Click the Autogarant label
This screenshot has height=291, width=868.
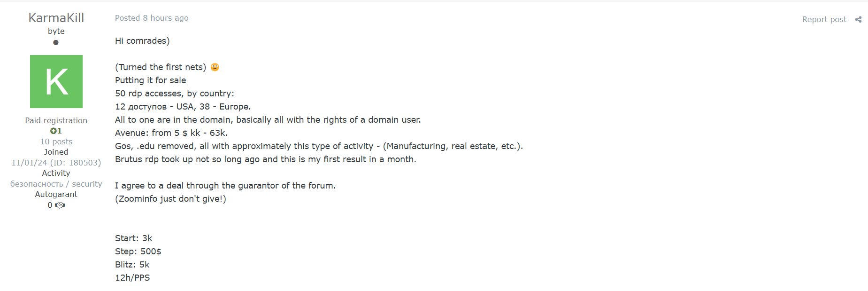pyautogui.click(x=56, y=194)
